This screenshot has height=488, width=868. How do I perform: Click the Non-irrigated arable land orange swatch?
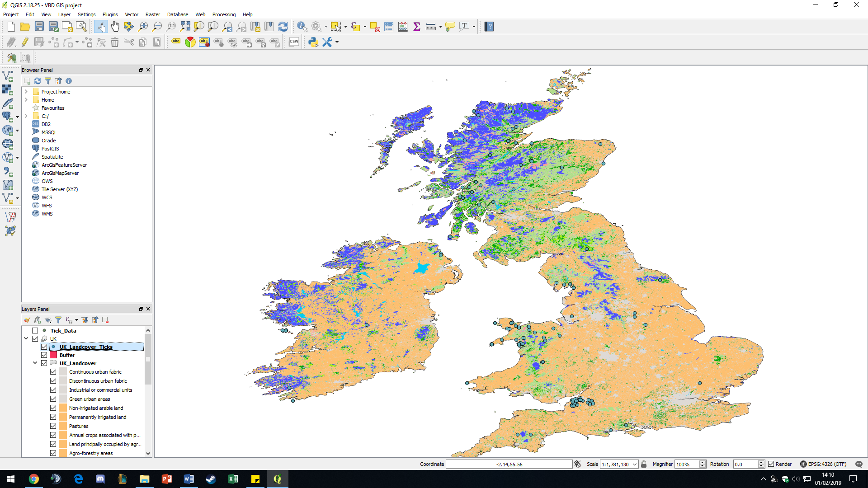(x=63, y=408)
